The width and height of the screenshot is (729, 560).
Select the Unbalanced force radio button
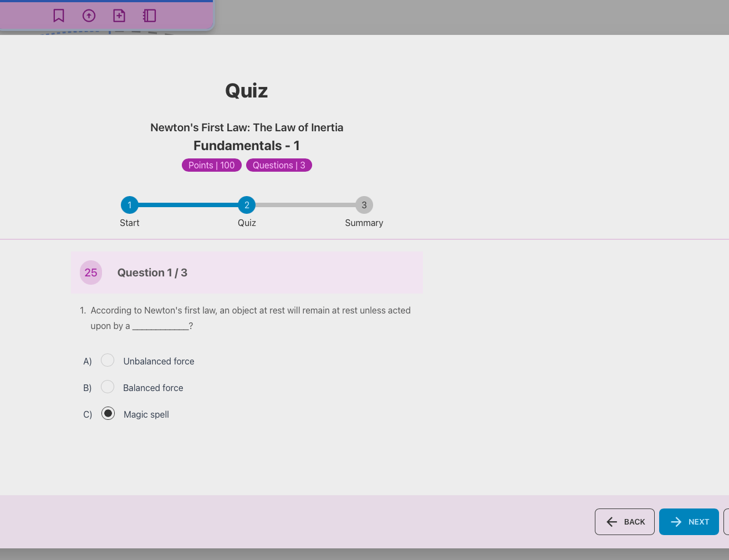pos(108,361)
